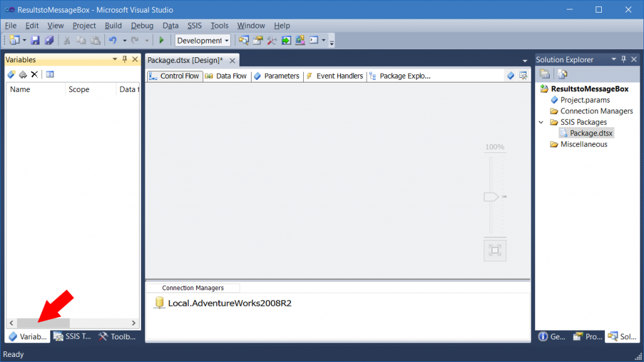Click the Save All toolbar icon
This screenshot has width=644, height=362.
coord(48,40)
